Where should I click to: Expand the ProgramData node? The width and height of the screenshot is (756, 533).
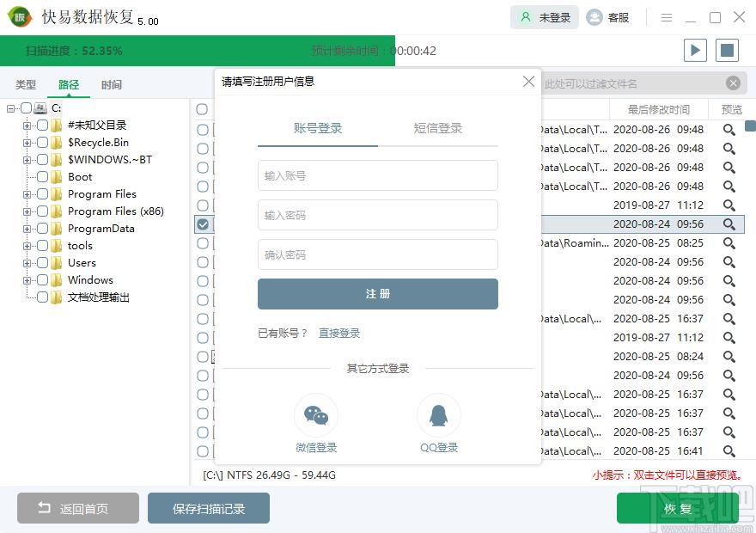click(x=27, y=230)
